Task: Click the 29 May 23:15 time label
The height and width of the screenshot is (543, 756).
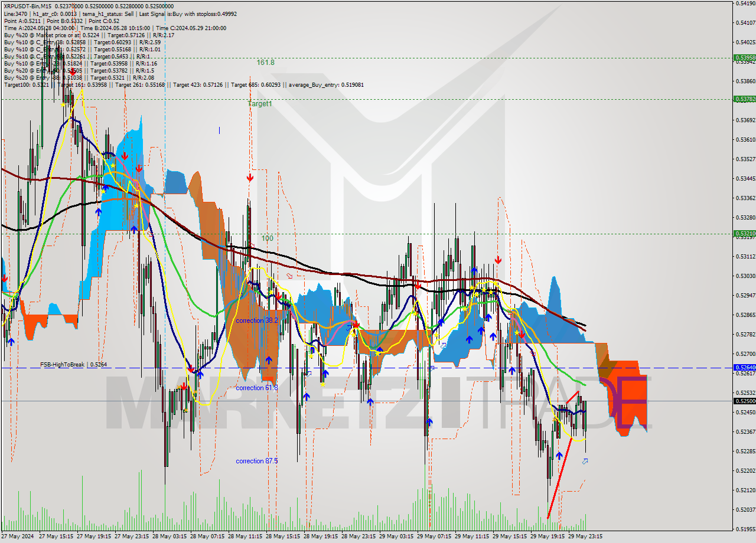Action: tap(585, 537)
